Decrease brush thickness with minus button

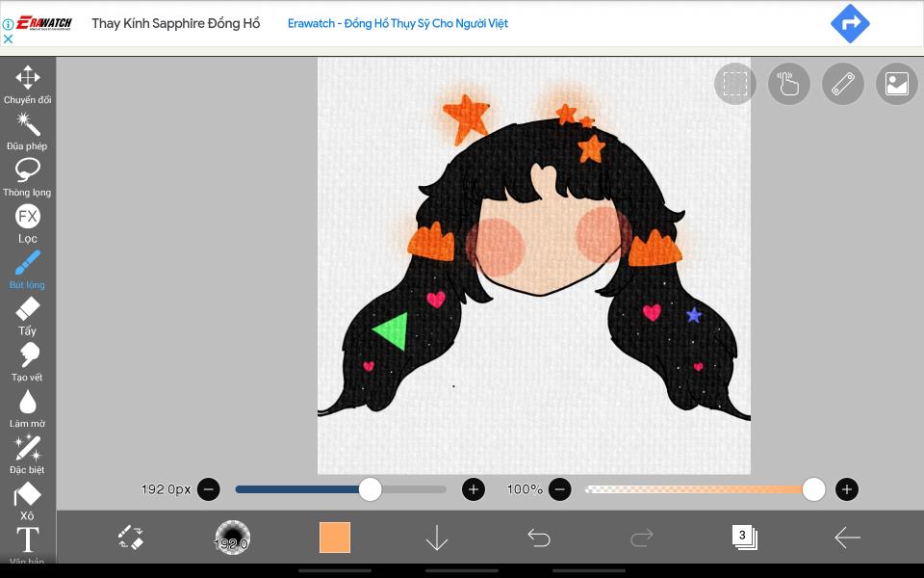tap(209, 489)
